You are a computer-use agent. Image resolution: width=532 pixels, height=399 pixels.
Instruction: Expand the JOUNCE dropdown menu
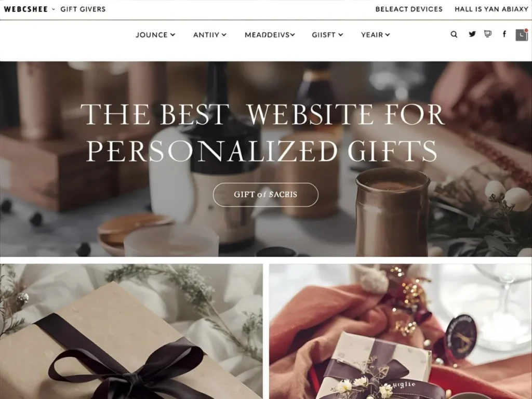point(155,35)
